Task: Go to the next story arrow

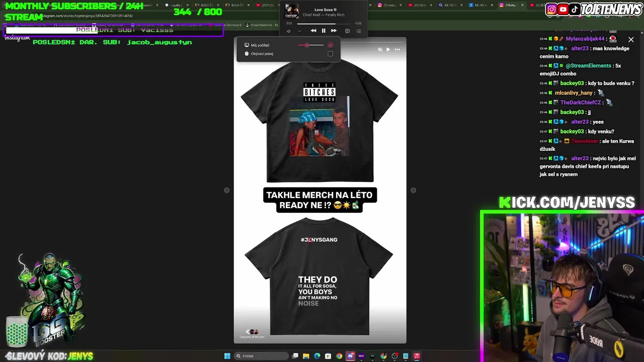Action: [x=413, y=190]
